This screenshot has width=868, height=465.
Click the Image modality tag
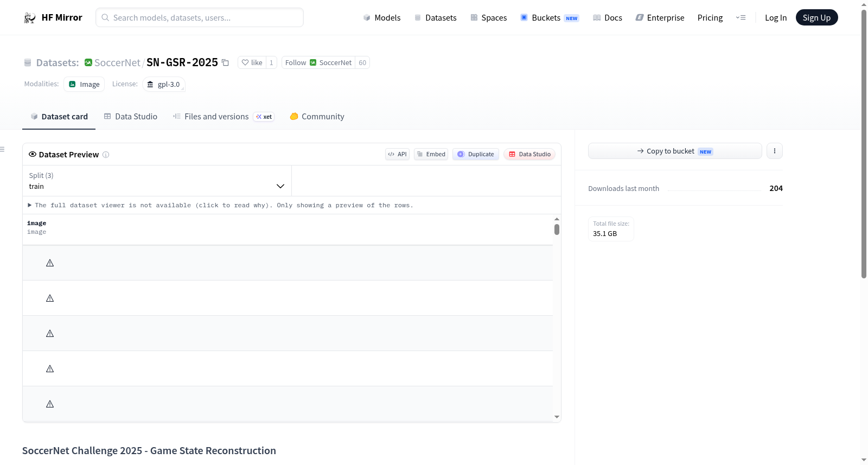click(84, 85)
